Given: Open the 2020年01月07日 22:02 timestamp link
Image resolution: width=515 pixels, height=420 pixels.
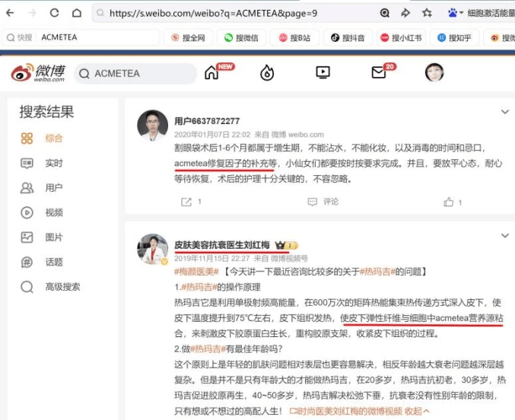Looking at the screenshot, I should click(212, 135).
